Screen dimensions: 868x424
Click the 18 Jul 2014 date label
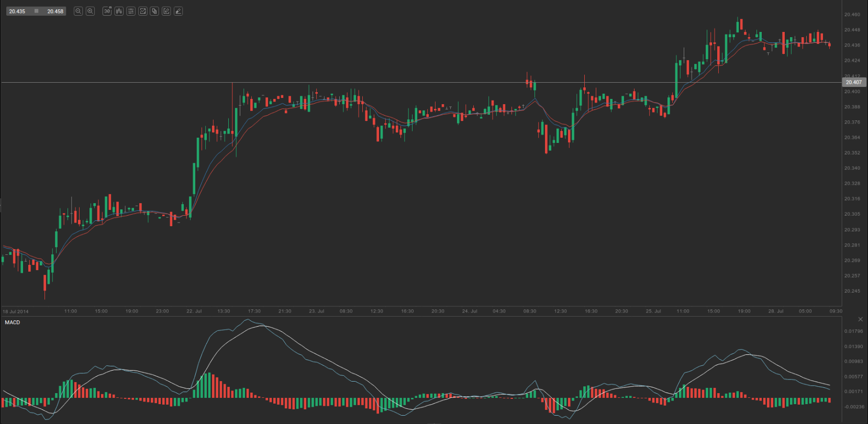pyautogui.click(x=16, y=311)
